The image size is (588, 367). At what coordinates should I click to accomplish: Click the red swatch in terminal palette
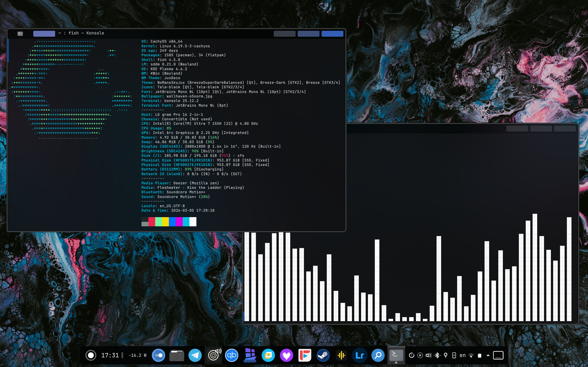tap(152, 222)
